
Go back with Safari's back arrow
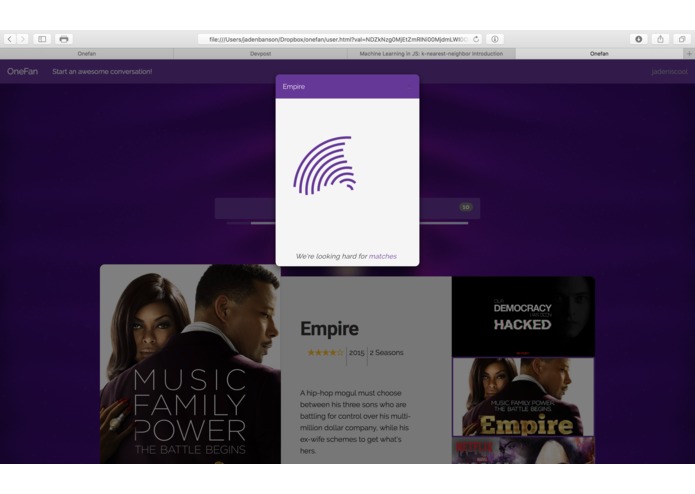[10, 39]
